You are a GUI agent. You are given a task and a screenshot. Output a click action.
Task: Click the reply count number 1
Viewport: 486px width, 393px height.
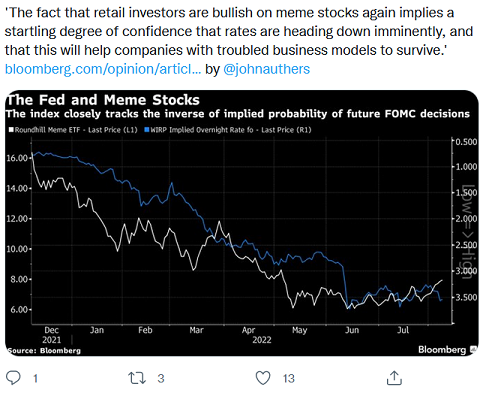coord(35,378)
